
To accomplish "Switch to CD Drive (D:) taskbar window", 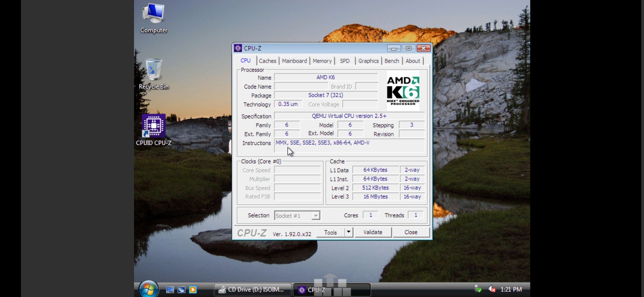I will click(252, 290).
